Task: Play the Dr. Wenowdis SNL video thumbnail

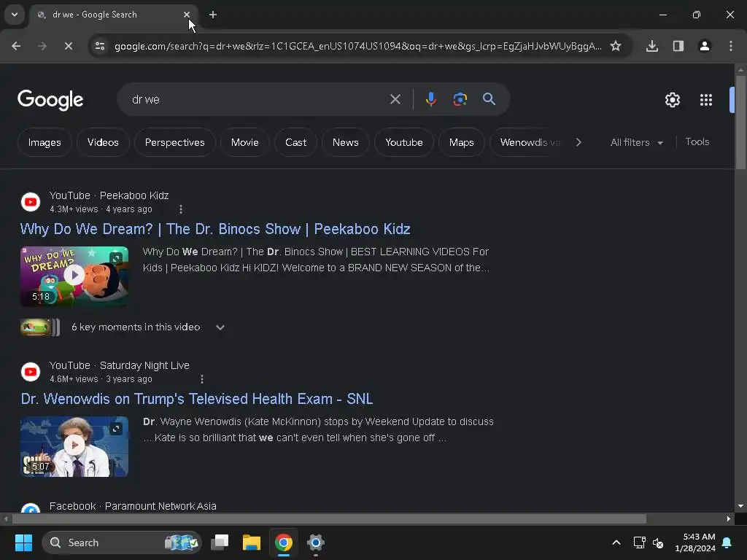Action: [74, 446]
